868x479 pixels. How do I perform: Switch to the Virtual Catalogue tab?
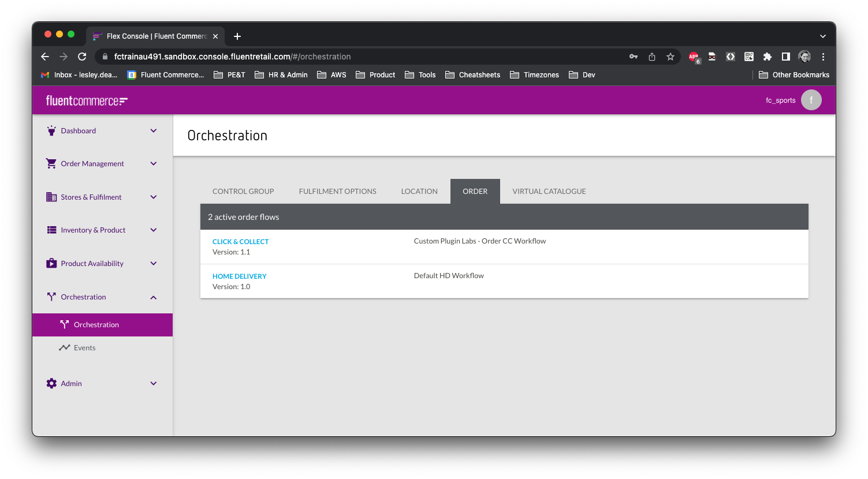[x=549, y=191]
